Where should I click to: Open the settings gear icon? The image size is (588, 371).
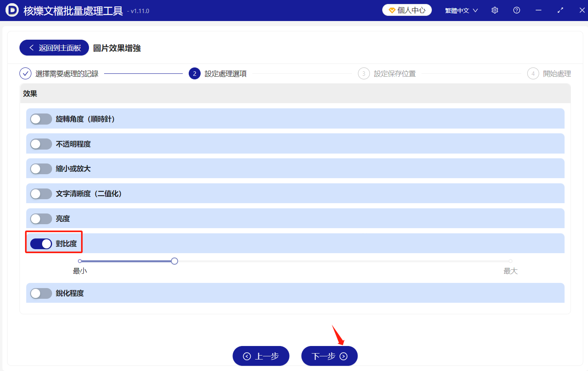[x=495, y=10]
